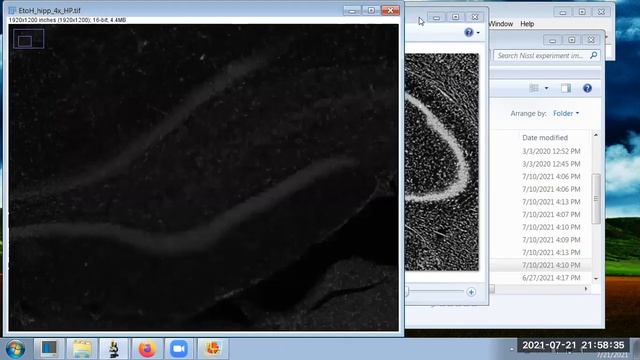This screenshot has width=640, height=360.
Task: Close the ImageJ main window
Action: pyautogui.click(x=601, y=12)
